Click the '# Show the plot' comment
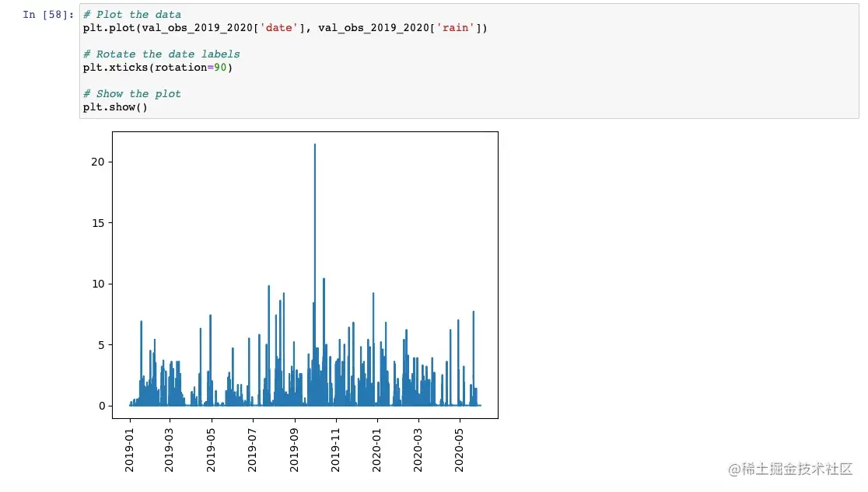The height and width of the screenshot is (492, 868). point(131,94)
